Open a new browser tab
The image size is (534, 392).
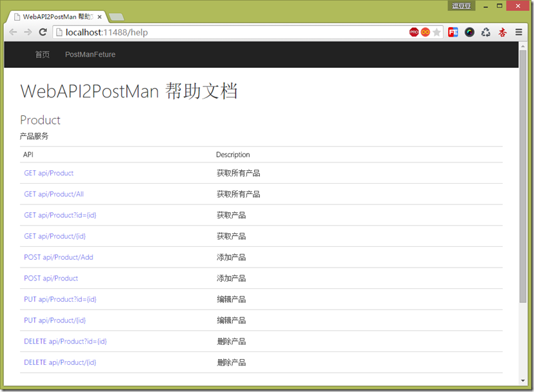point(117,17)
